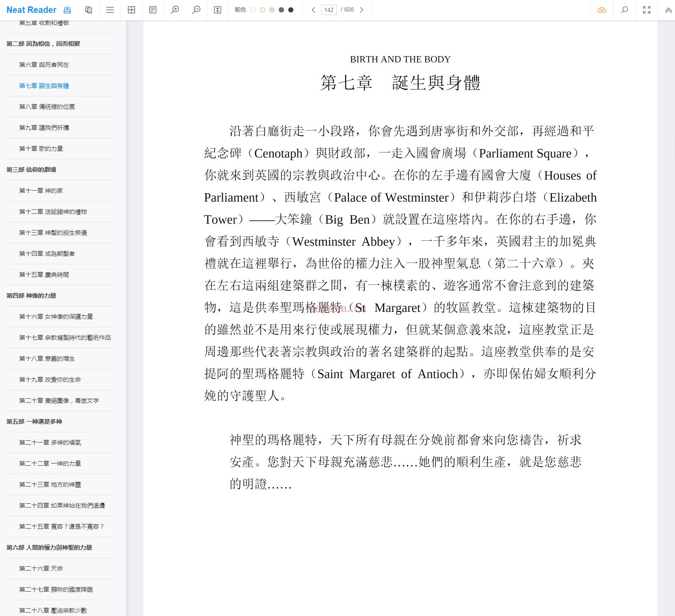Toggle the table of contents list icon
This screenshot has height=616, width=675.
pyautogui.click(x=110, y=10)
